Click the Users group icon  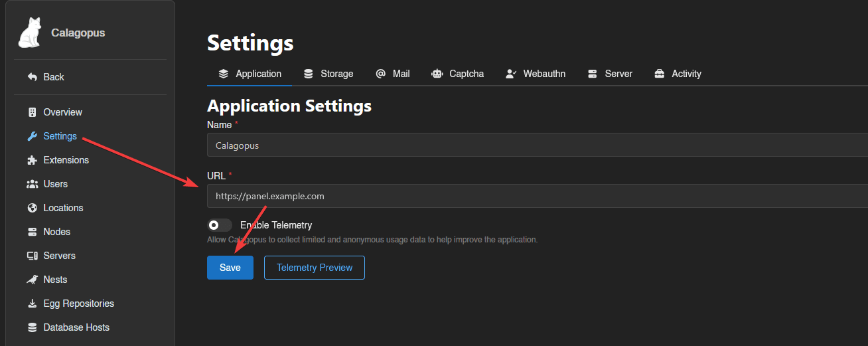click(x=32, y=184)
